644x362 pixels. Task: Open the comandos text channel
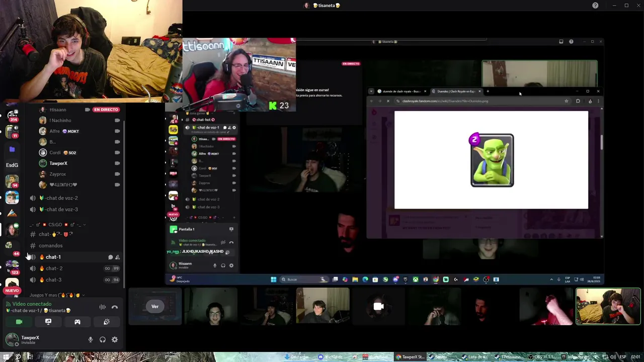pos(50,245)
